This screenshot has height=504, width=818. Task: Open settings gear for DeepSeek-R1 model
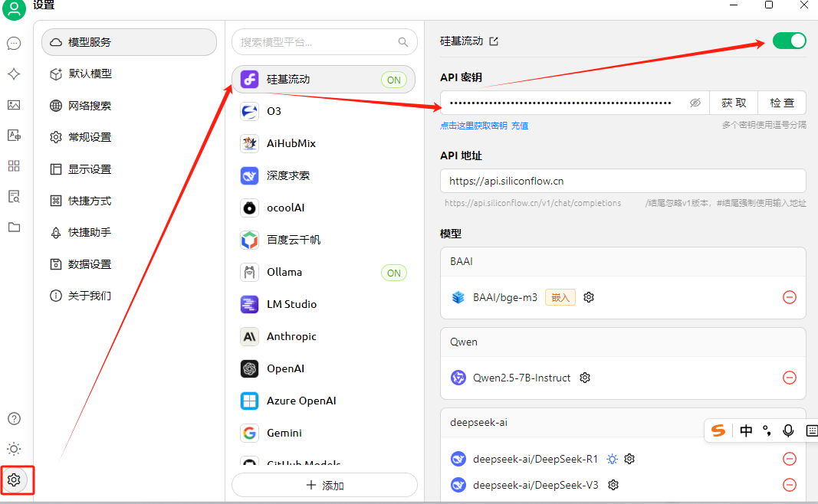(629, 459)
